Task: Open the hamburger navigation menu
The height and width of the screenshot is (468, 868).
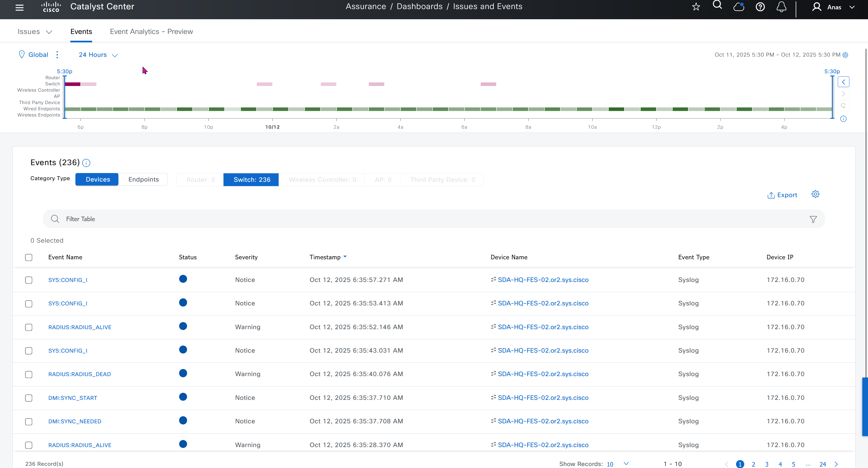Action: [19, 7]
